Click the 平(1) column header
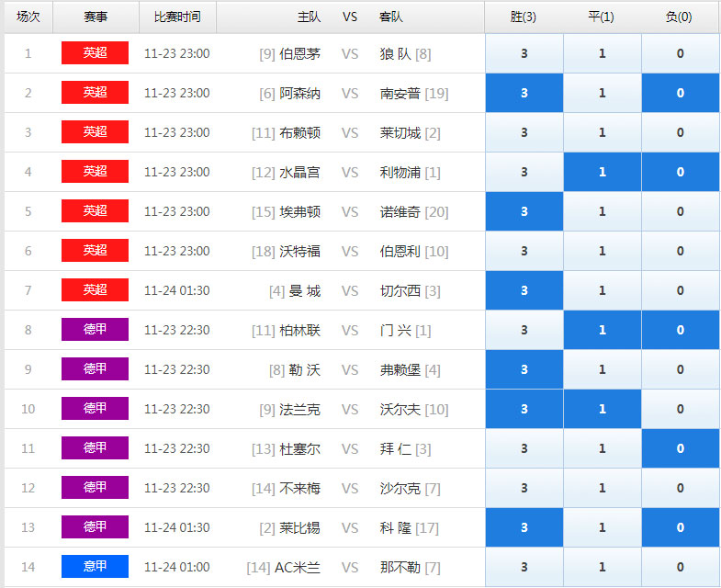The width and height of the screenshot is (721, 588). [601, 17]
